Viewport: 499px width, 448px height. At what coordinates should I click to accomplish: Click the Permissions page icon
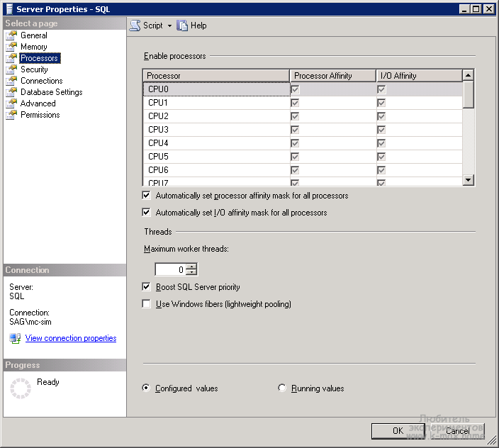pos(11,115)
